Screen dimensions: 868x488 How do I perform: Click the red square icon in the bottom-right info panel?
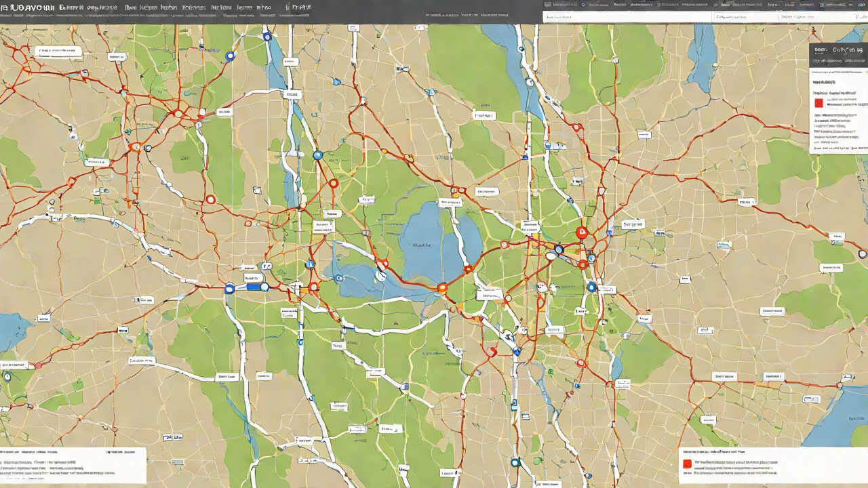(687, 464)
